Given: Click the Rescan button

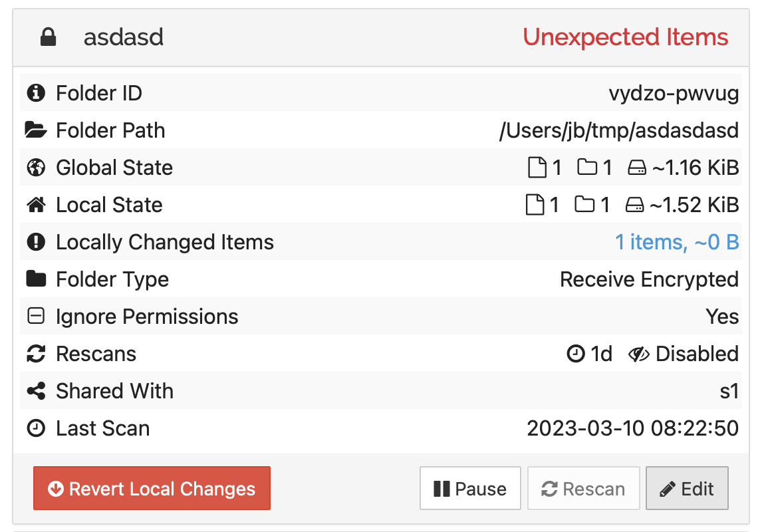Looking at the screenshot, I should pos(583,489).
